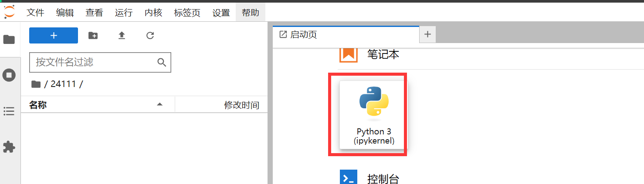The height and width of the screenshot is (184, 644).
Task: Open the 运行 menu
Action: point(124,13)
